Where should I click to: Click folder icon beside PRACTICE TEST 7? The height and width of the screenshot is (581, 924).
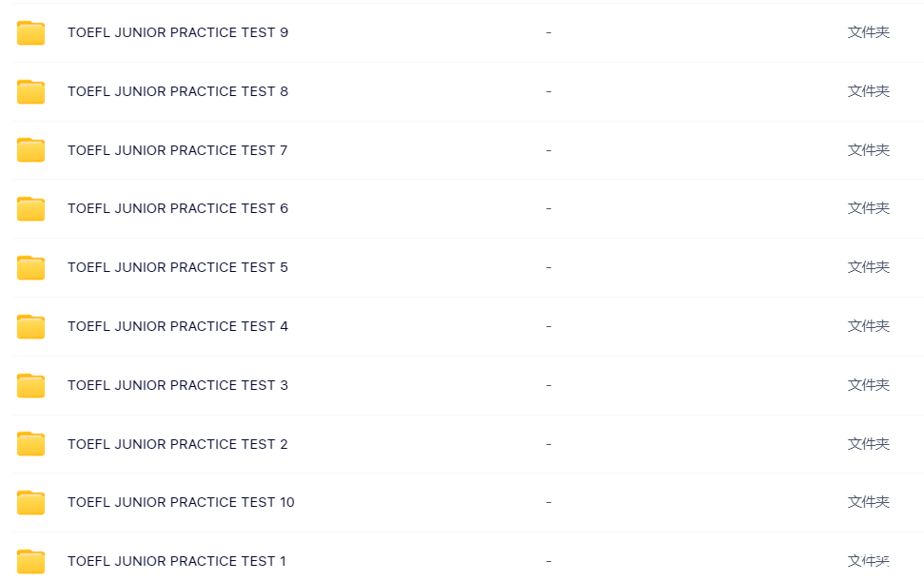(x=30, y=150)
